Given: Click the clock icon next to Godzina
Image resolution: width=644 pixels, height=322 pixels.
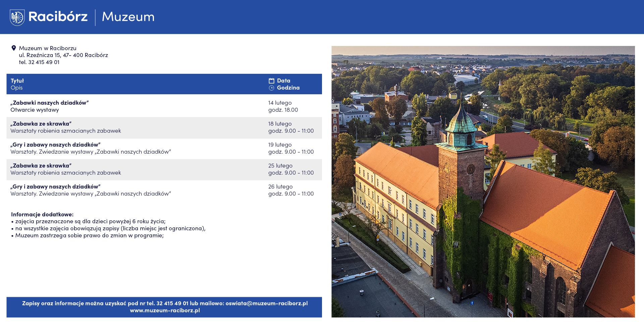Looking at the screenshot, I should click(x=271, y=88).
